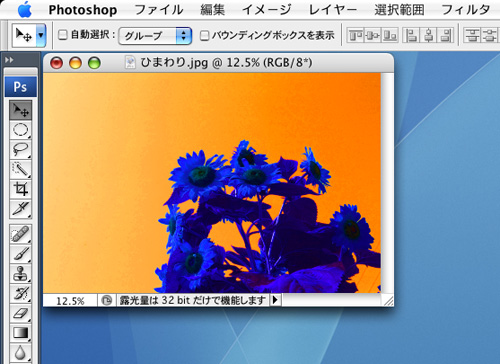Select the Eraser tool
This screenshot has height=364, width=500.
tap(21, 313)
